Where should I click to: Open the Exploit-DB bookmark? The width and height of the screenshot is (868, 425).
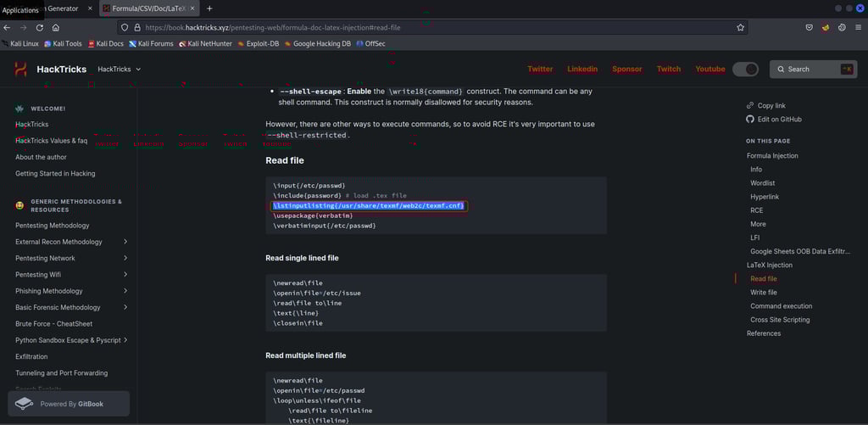tap(258, 43)
